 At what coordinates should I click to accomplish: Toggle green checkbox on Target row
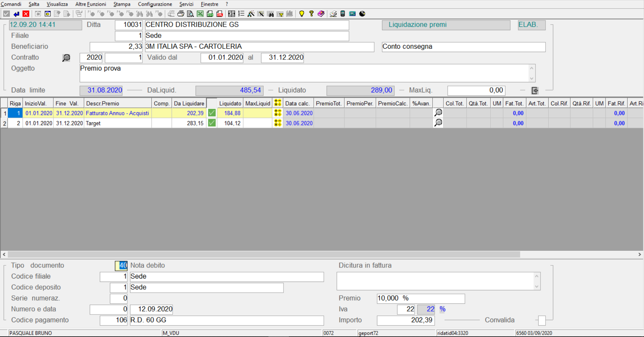pyautogui.click(x=212, y=123)
